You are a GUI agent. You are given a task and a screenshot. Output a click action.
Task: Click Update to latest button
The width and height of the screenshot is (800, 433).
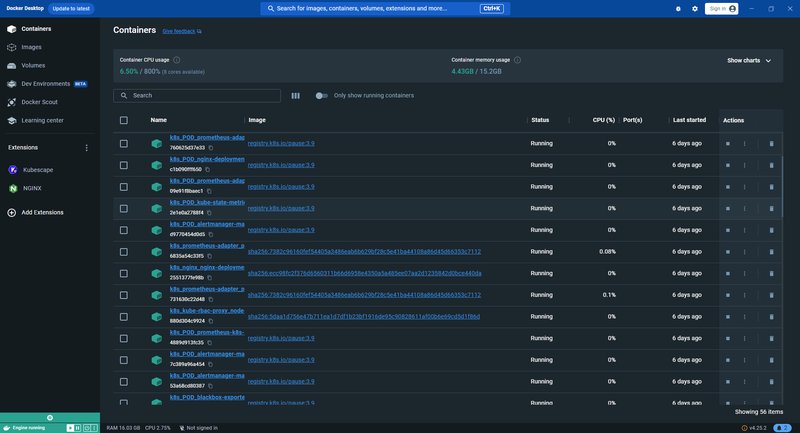(x=71, y=9)
